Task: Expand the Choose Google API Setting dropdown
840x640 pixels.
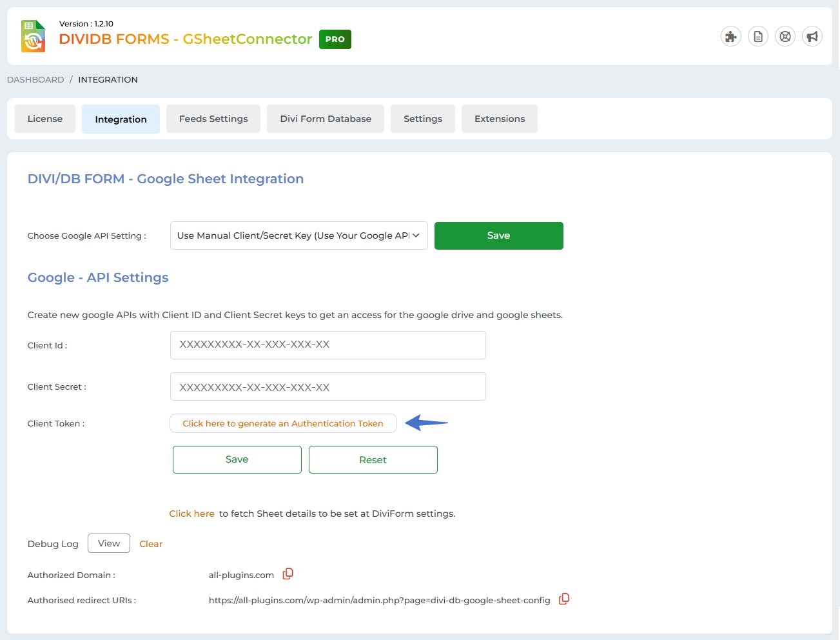Action: coord(298,235)
